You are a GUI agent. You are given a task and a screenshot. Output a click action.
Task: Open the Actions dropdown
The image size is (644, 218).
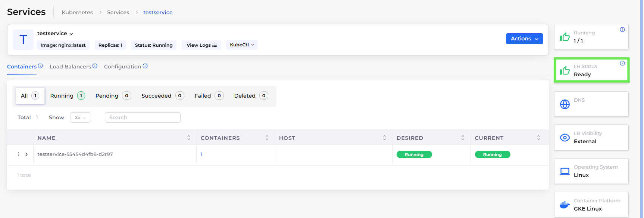[x=524, y=39]
